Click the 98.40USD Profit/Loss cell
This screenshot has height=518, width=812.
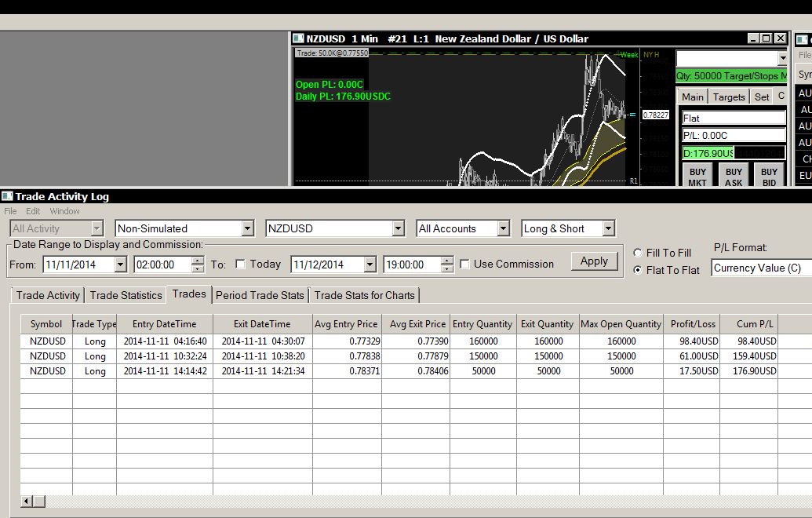pos(692,341)
